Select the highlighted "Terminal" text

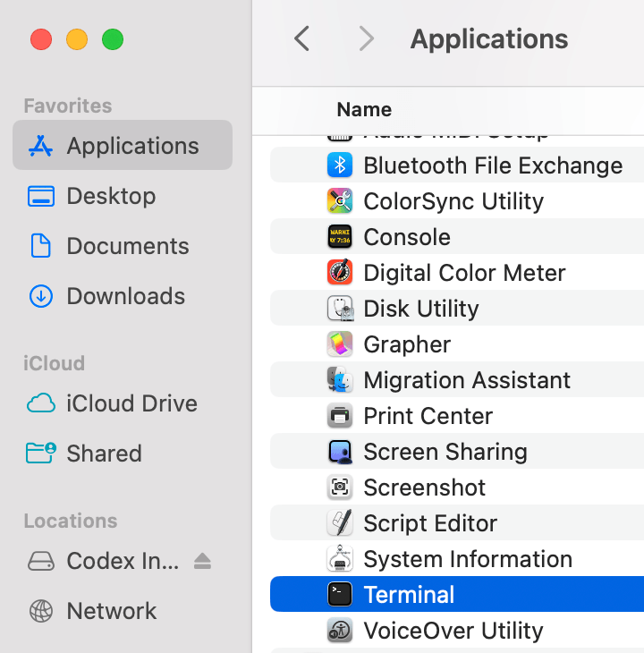point(409,594)
